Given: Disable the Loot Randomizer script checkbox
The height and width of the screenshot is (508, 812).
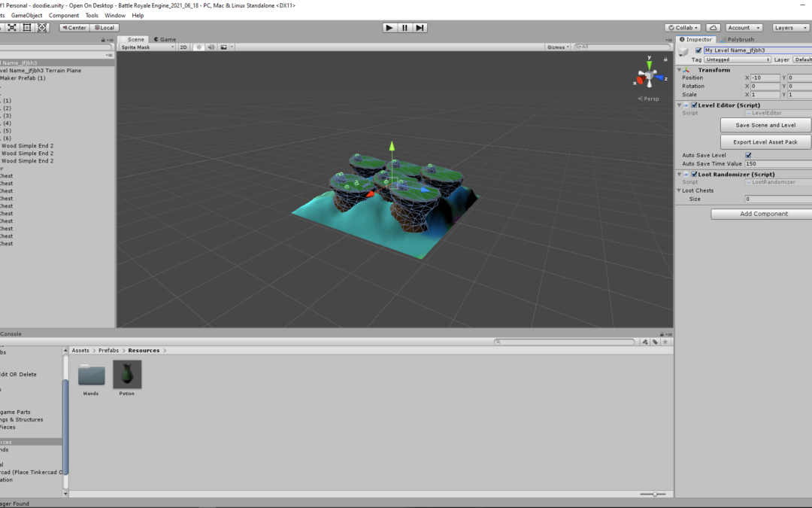Looking at the screenshot, I should point(695,174).
